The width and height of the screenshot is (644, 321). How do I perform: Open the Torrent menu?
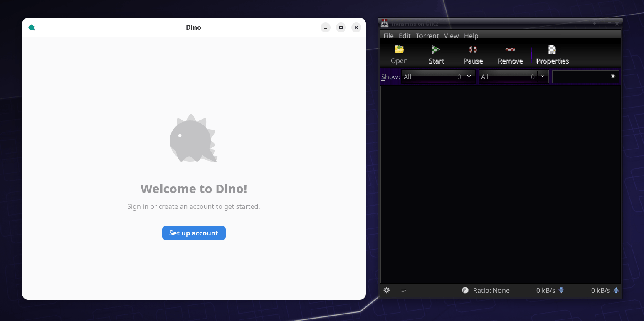pos(427,36)
